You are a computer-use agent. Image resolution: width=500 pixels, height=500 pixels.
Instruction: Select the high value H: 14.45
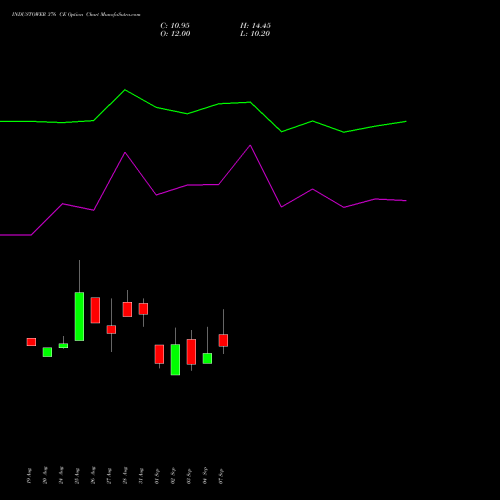pos(255,26)
